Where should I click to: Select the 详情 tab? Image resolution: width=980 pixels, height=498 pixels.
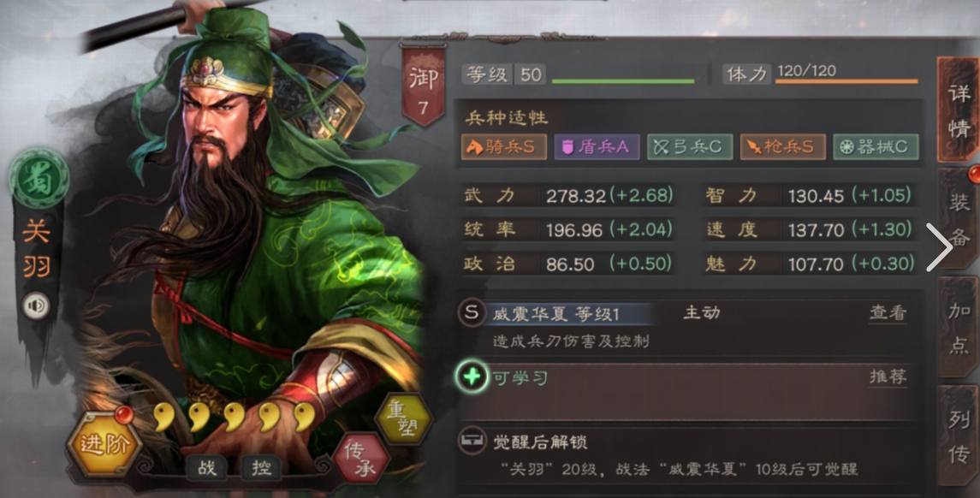(x=958, y=110)
